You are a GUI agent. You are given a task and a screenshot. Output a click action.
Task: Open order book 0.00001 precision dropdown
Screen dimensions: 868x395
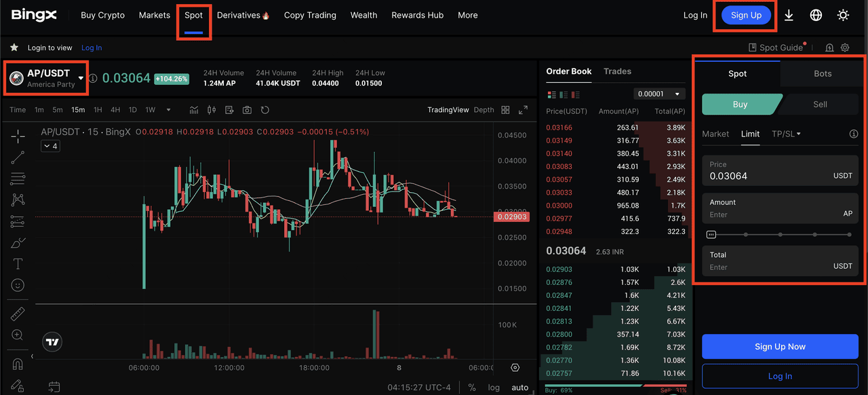[x=659, y=94]
